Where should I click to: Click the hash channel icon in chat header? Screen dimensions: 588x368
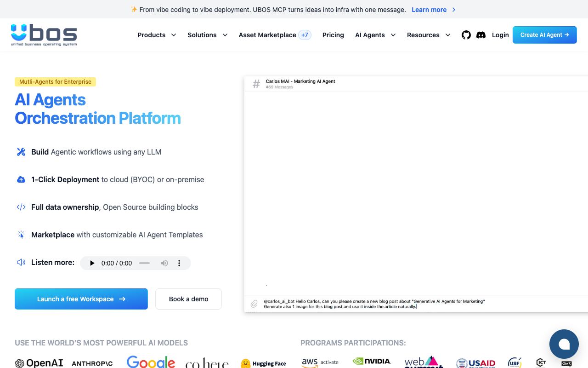click(x=256, y=84)
